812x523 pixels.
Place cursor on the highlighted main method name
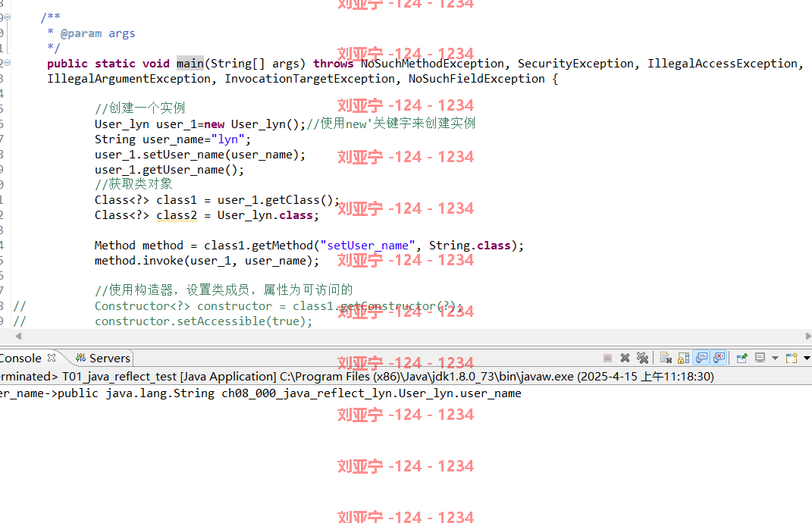pyautogui.click(x=190, y=63)
